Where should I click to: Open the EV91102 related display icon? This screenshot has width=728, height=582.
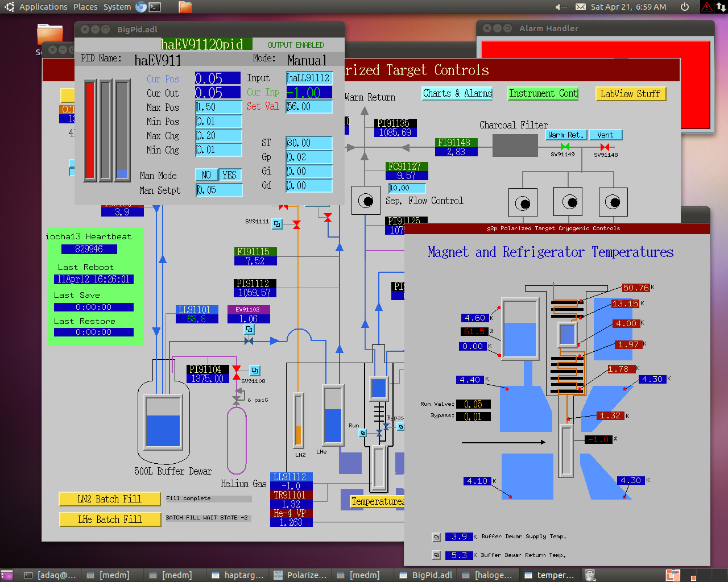pyautogui.click(x=249, y=329)
